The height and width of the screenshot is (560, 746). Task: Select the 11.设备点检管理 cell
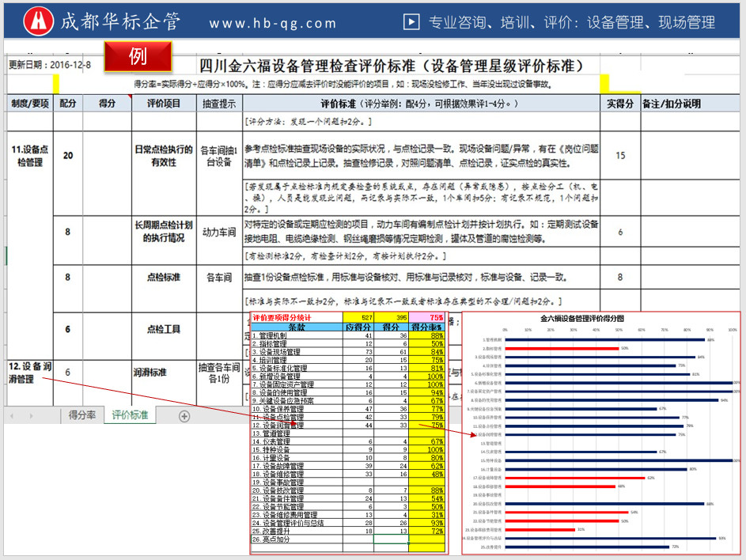click(30, 155)
